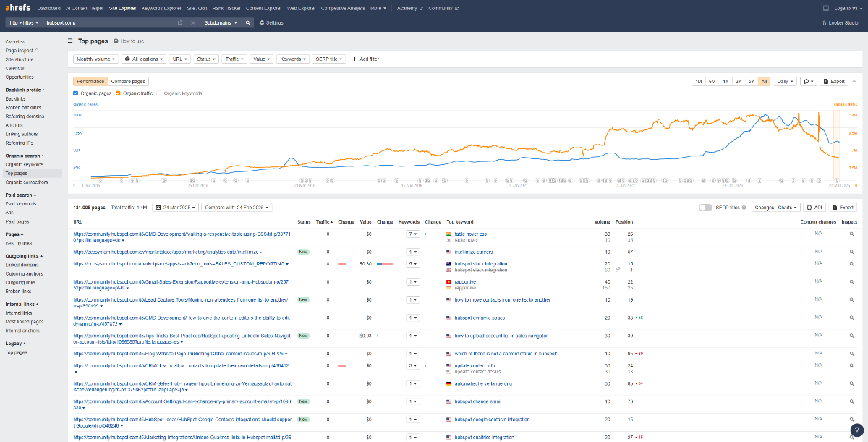The width and height of the screenshot is (868, 442).
Task: Expand the keywords count for the table hover css row
Action: click(x=413, y=234)
